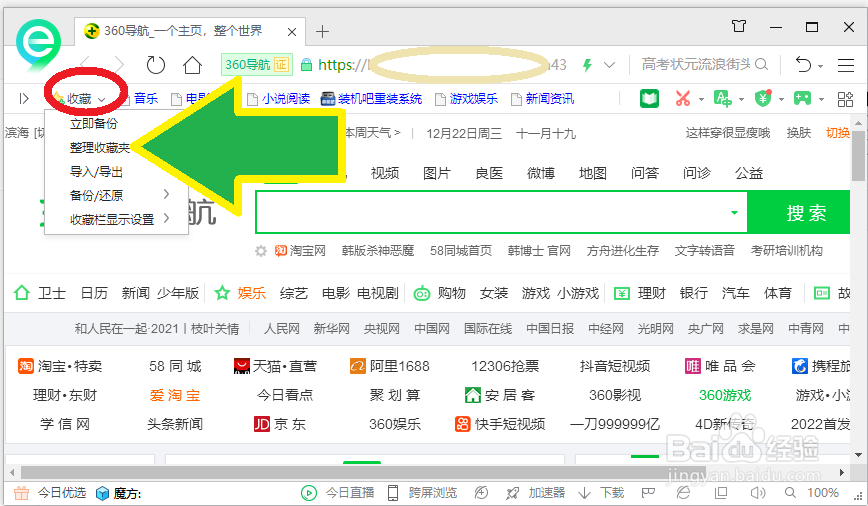Open the 360 browser logo avatar
This screenshot has width=868, height=506.
click(38, 44)
